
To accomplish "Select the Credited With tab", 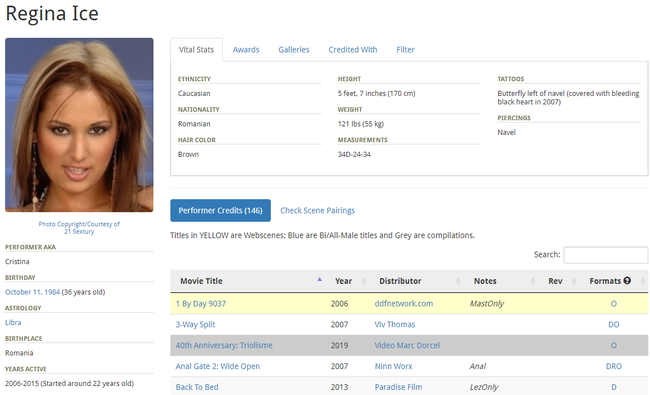I will [353, 50].
